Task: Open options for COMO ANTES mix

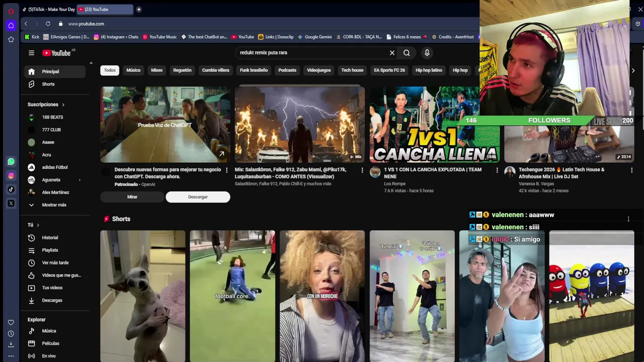Action: (362, 170)
